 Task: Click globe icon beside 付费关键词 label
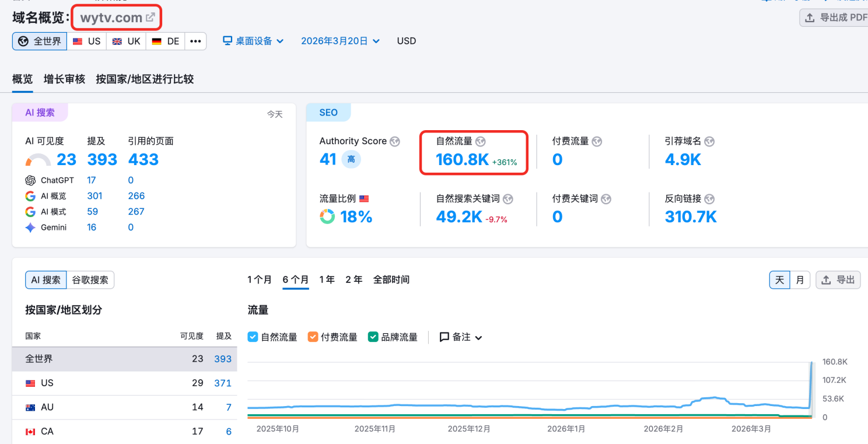click(x=606, y=199)
